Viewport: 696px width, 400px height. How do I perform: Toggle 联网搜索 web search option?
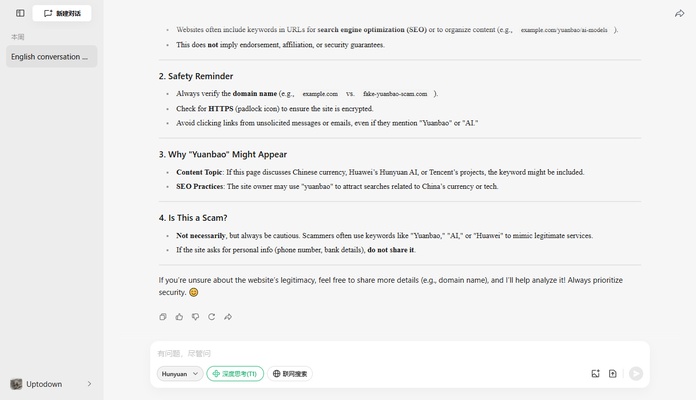pos(291,373)
